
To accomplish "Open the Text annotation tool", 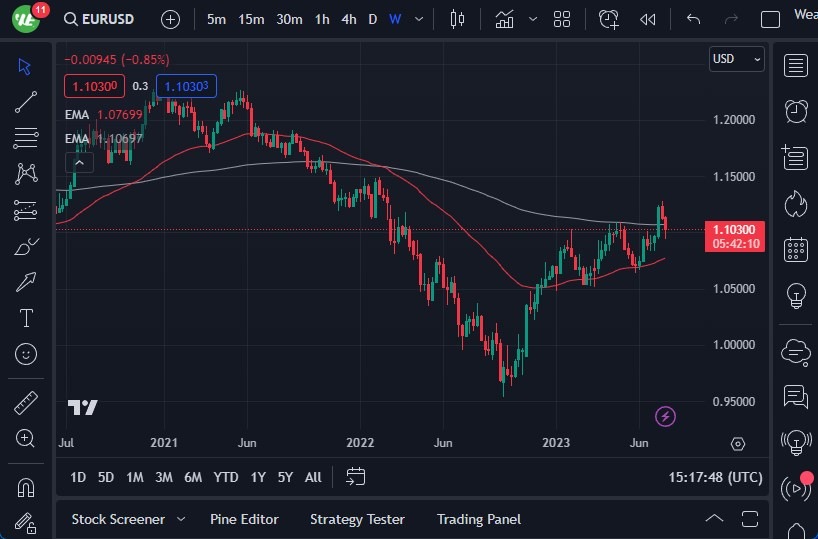I will (26, 318).
